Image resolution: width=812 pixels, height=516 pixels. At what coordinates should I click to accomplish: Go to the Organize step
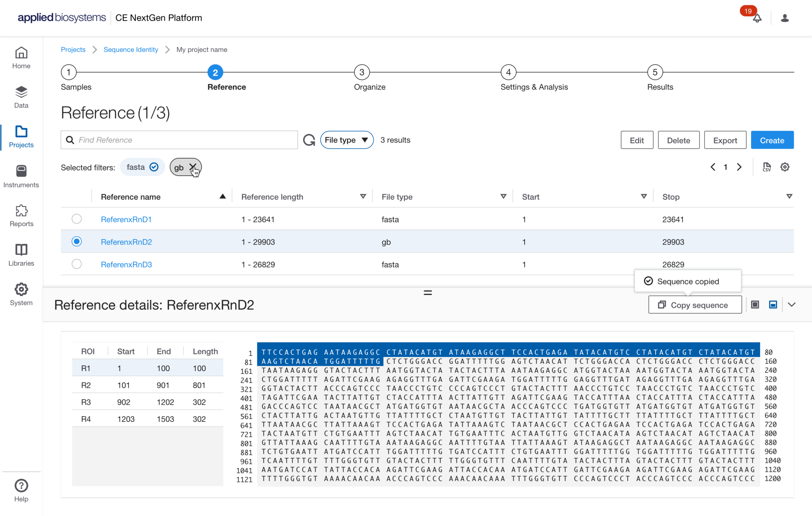click(361, 73)
